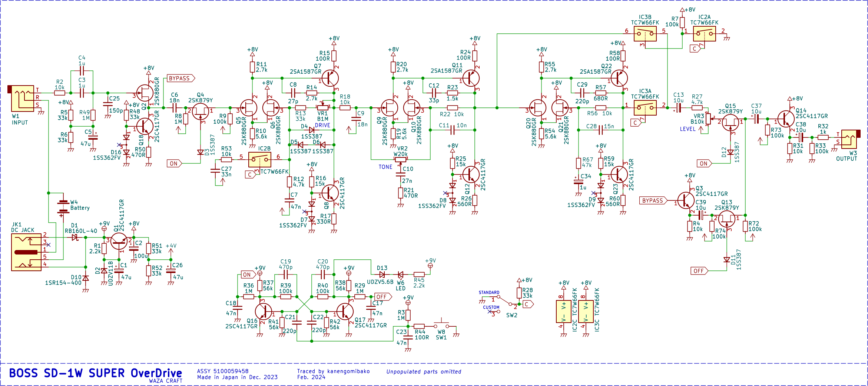Viewport: 868px width, 386px height.
Task: Select the W4 Battery symbol
Action: tap(63, 207)
